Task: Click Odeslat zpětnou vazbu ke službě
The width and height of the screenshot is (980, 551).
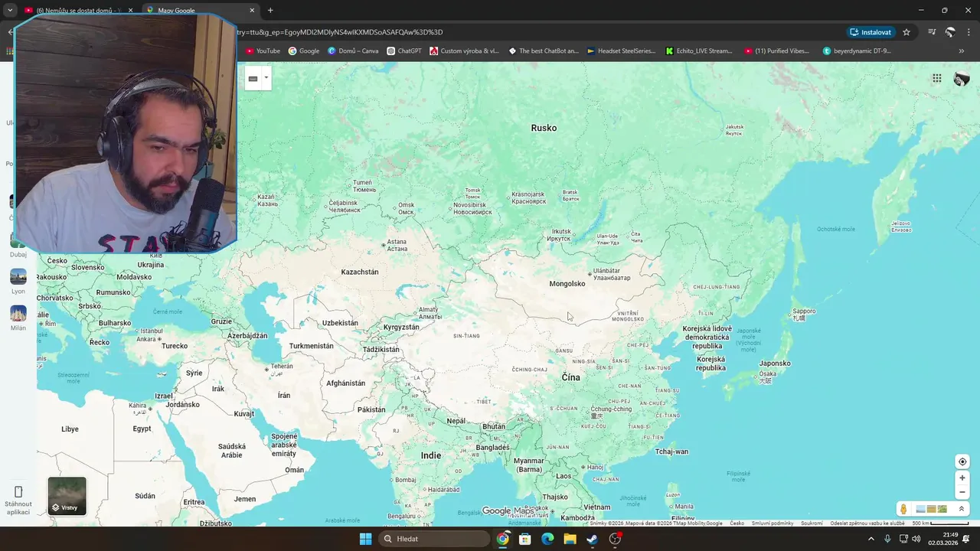Action: tap(867, 523)
